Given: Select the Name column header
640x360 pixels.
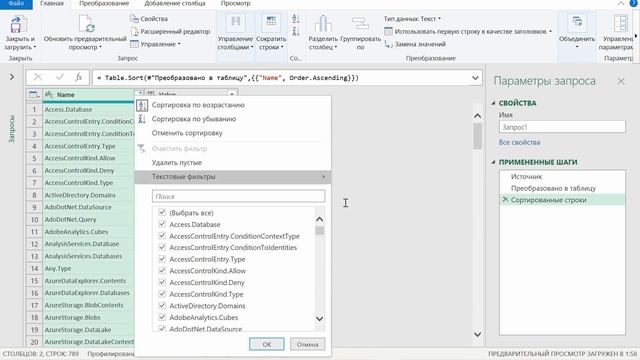Looking at the screenshot, I should point(88,95).
